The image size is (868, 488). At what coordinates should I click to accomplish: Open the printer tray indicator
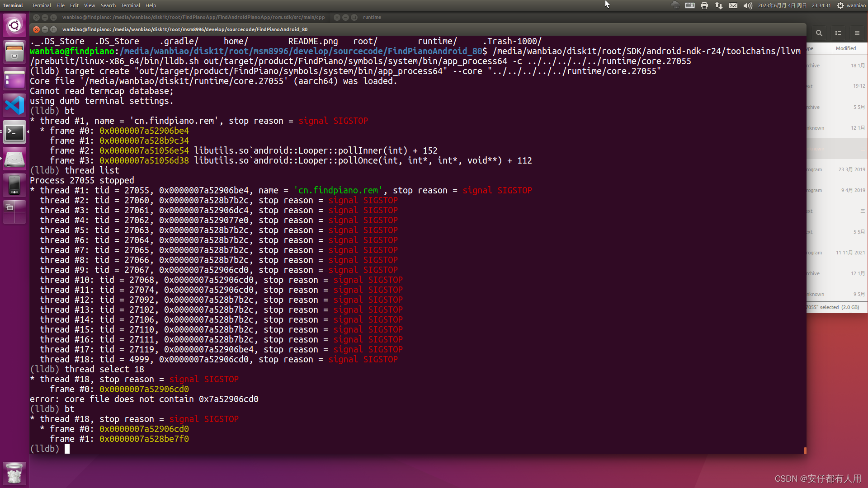coord(704,5)
